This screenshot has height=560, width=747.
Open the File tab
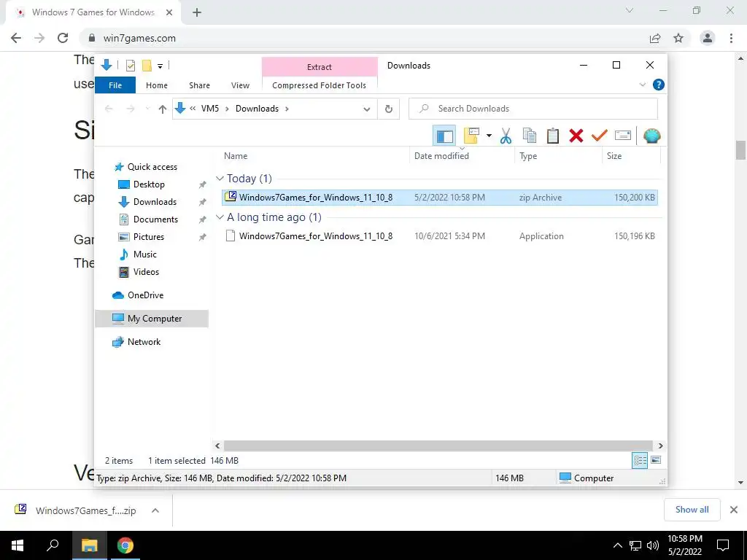[x=115, y=85]
